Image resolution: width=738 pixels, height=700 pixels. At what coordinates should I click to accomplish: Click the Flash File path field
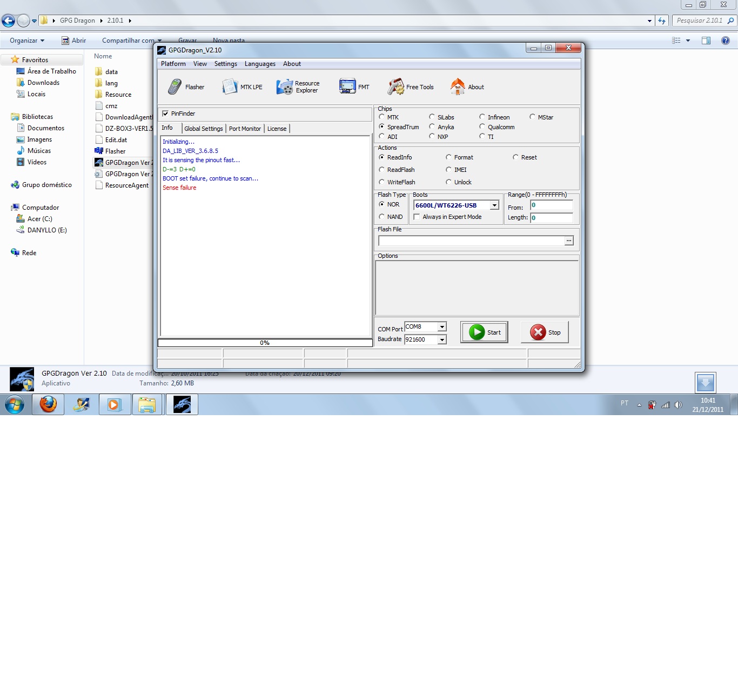[x=471, y=241]
